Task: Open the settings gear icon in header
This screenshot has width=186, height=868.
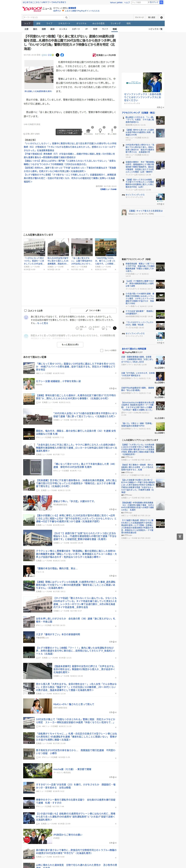Action: click(x=161, y=18)
